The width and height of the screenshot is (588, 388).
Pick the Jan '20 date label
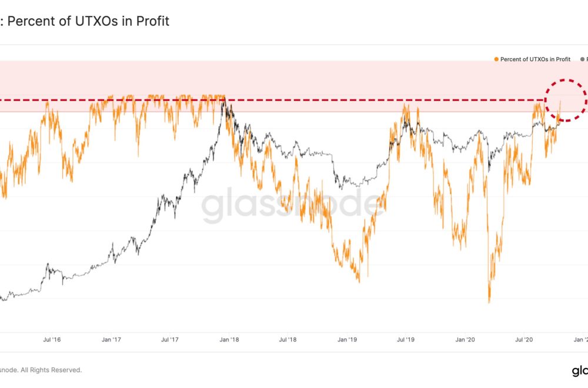click(465, 340)
